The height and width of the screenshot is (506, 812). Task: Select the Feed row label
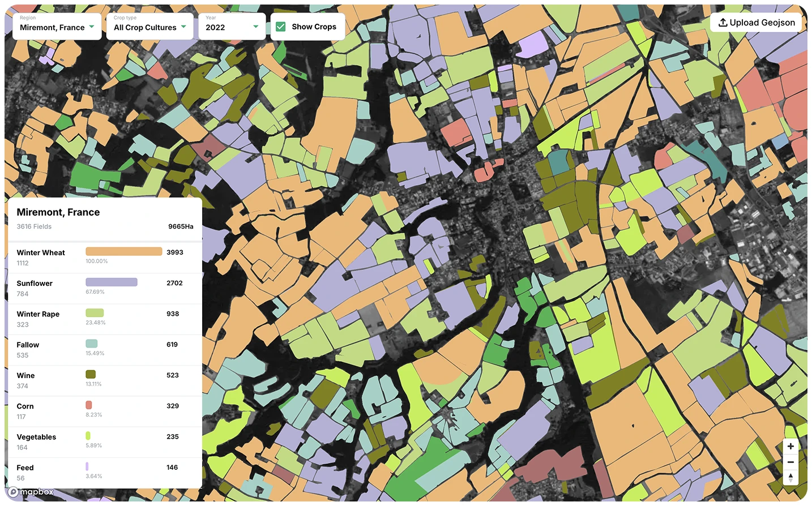(x=25, y=468)
